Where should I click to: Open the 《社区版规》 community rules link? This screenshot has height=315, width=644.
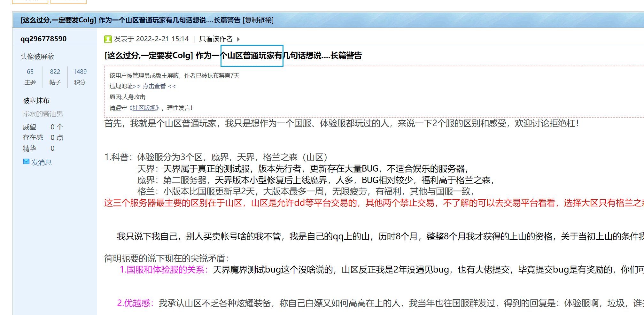click(x=144, y=108)
